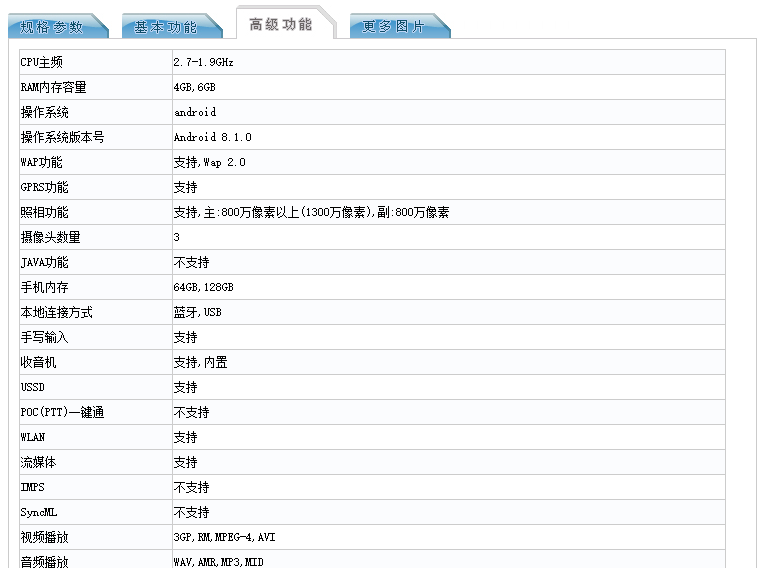The width and height of the screenshot is (764, 568).
Task: Select the WAV,AMR,MP3,MID value
Action: [218, 562]
